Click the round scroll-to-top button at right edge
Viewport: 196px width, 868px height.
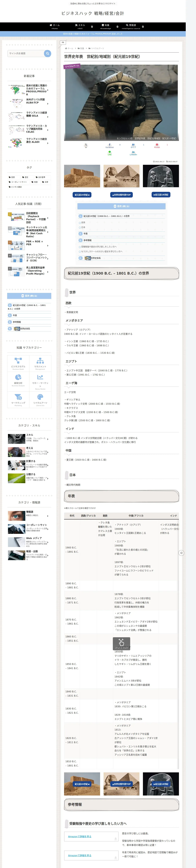coord(182,553)
